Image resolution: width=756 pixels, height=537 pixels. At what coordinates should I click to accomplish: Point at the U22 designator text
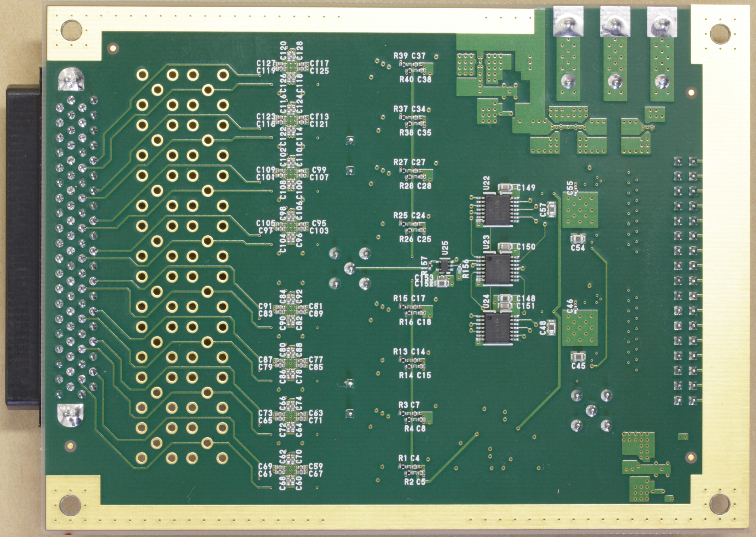click(x=486, y=183)
